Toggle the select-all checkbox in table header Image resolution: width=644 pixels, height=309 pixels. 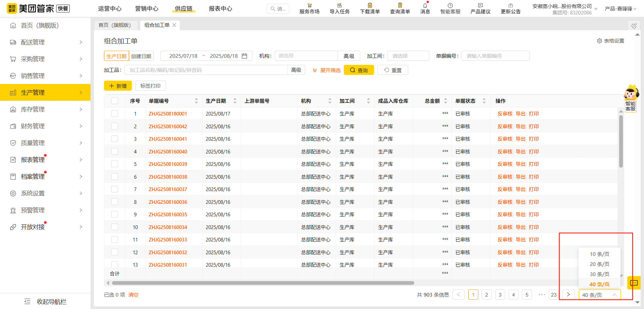point(115,101)
